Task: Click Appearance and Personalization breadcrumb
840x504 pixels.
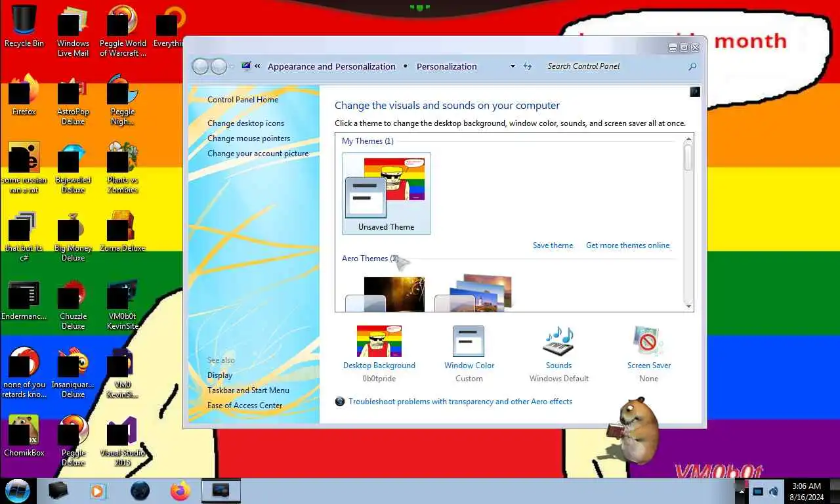Action: pos(331,66)
